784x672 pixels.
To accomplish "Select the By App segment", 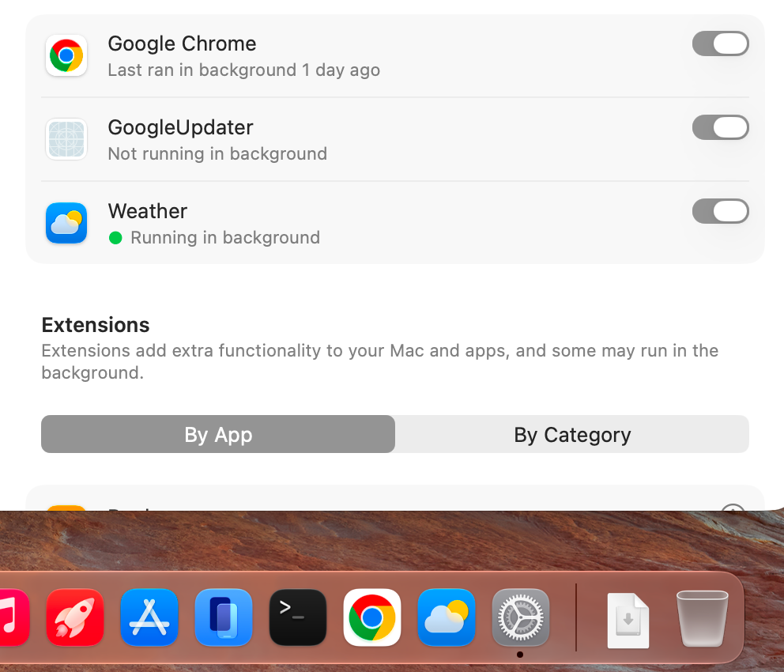I will point(218,434).
